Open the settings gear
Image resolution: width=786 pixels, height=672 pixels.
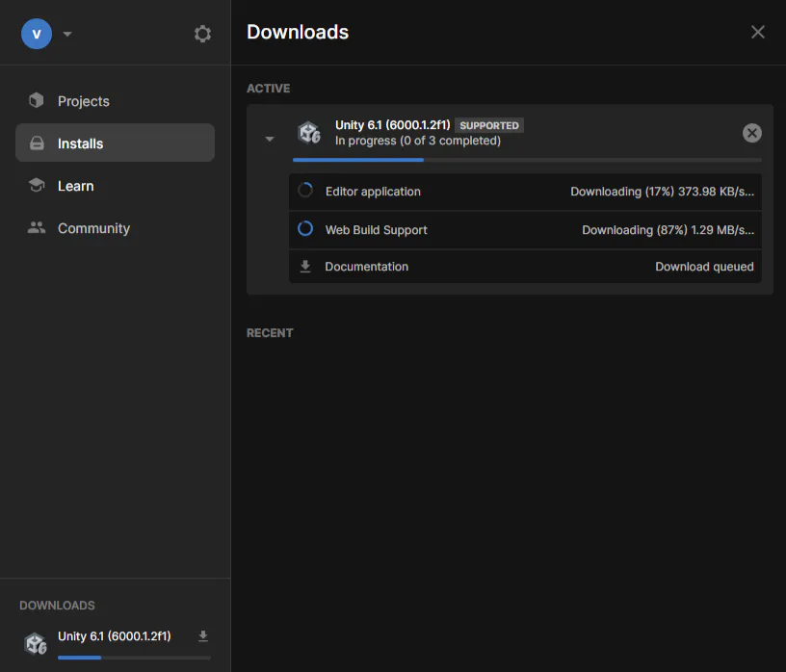[202, 34]
